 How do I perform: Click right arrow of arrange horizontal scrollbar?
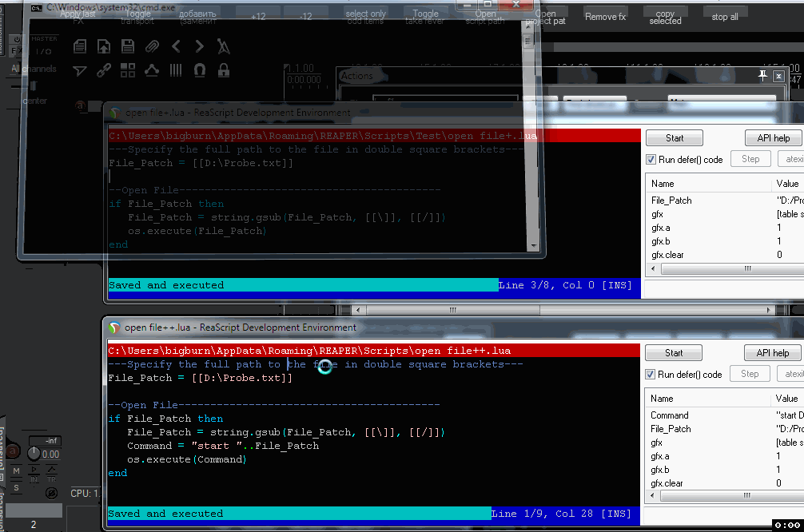tap(768, 310)
